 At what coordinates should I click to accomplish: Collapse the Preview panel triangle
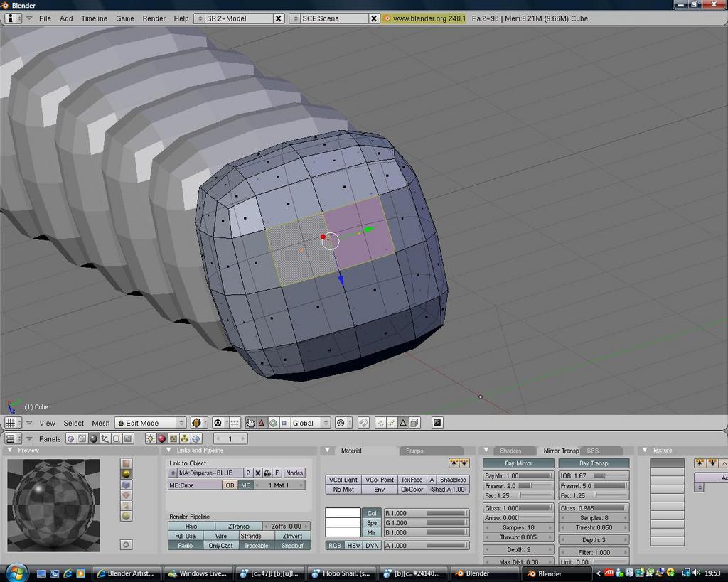point(10,451)
